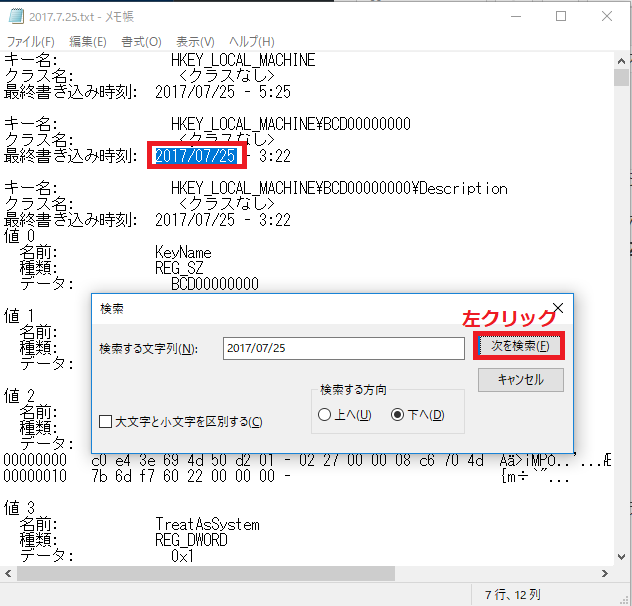Open the ヘルプ(H) menu
This screenshot has height=606, width=632.
252,42
